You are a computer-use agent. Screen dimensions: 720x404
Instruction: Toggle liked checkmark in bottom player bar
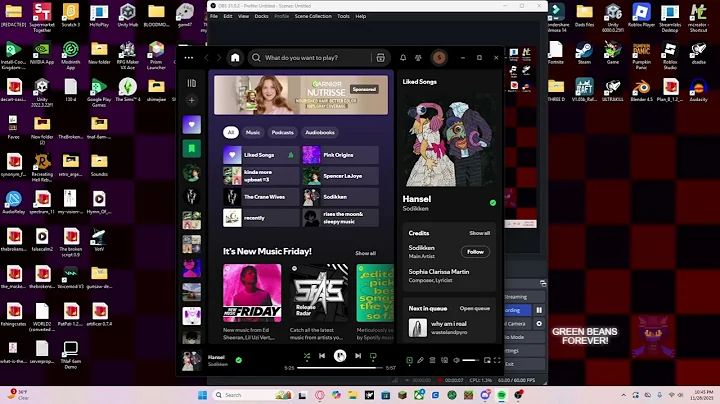(x=238, y=360)
